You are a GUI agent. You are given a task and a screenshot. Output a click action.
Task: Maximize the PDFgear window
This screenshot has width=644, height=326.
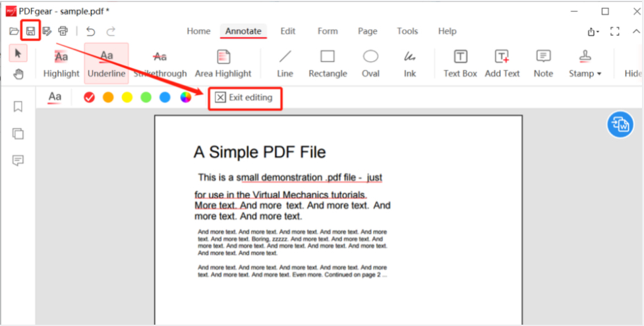tap(605, 11)
